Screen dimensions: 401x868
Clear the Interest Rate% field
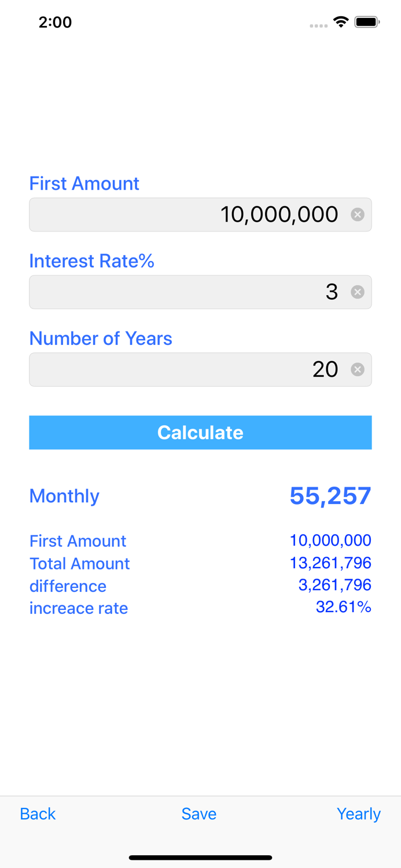pyautogui.click(x=358, y=292)
